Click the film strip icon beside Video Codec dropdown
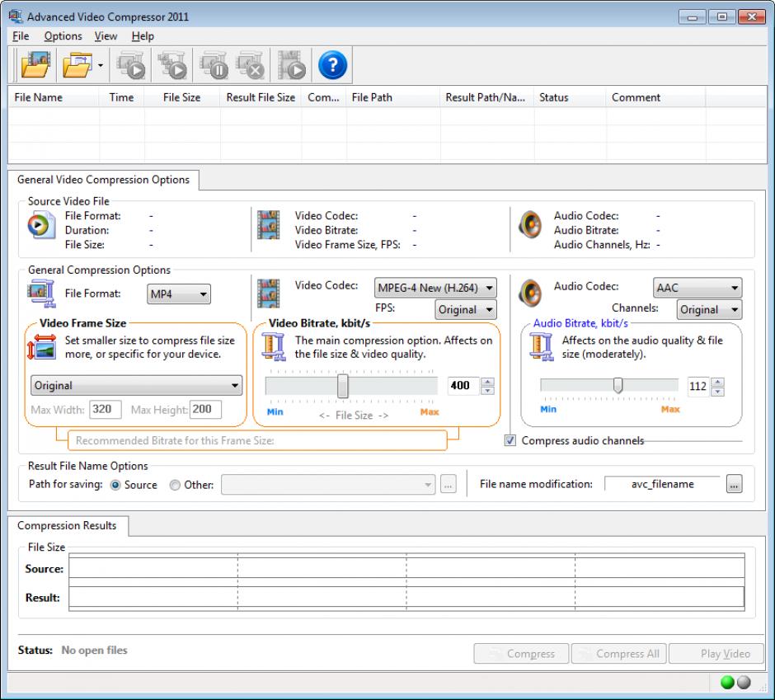 269,294
